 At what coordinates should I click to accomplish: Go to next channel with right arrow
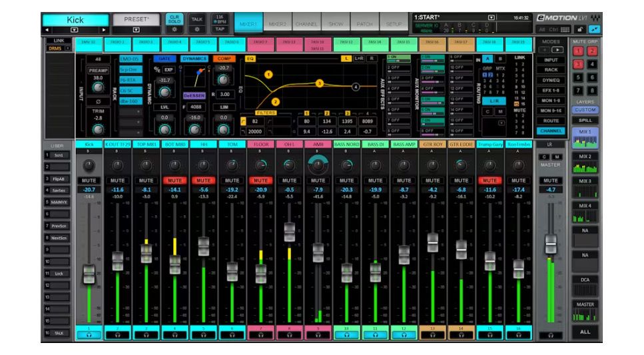coord(103,30)
